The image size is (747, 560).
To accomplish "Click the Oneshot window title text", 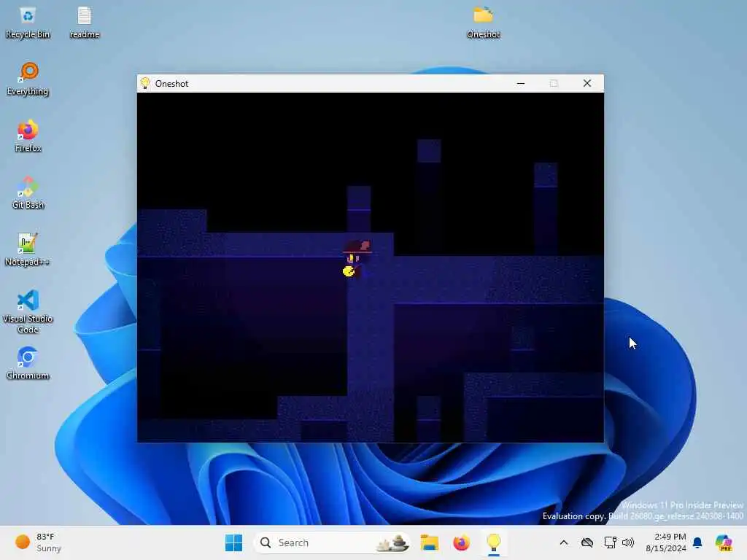I will click(x=171, y=83).
